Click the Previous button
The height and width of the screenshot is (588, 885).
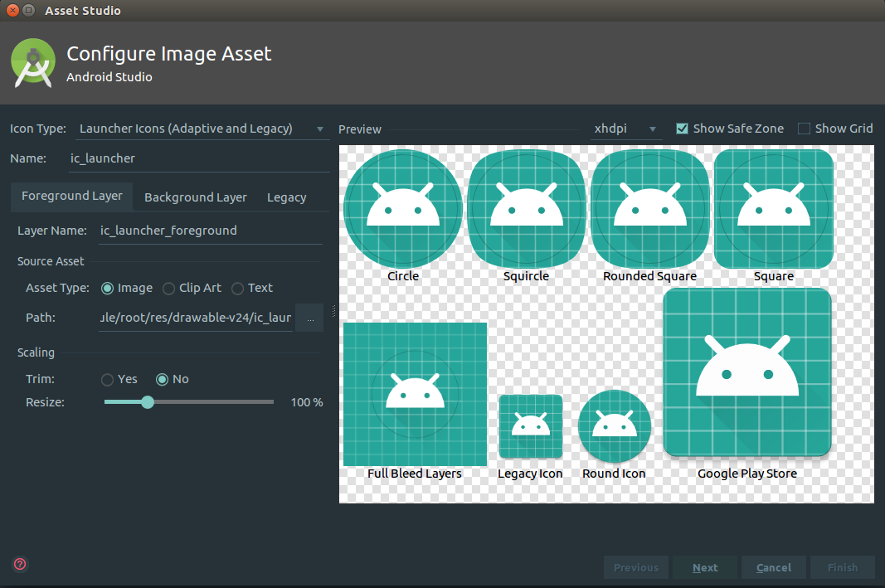636,567
